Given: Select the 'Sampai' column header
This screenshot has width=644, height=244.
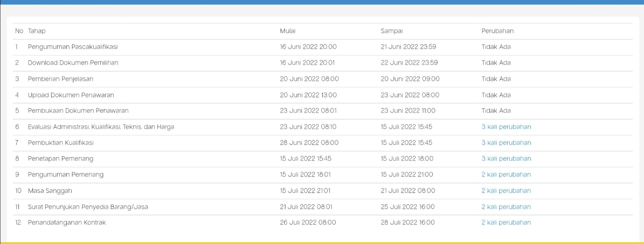Looking at the screenshot, I should pyautogui.click(x=391, y=31).
